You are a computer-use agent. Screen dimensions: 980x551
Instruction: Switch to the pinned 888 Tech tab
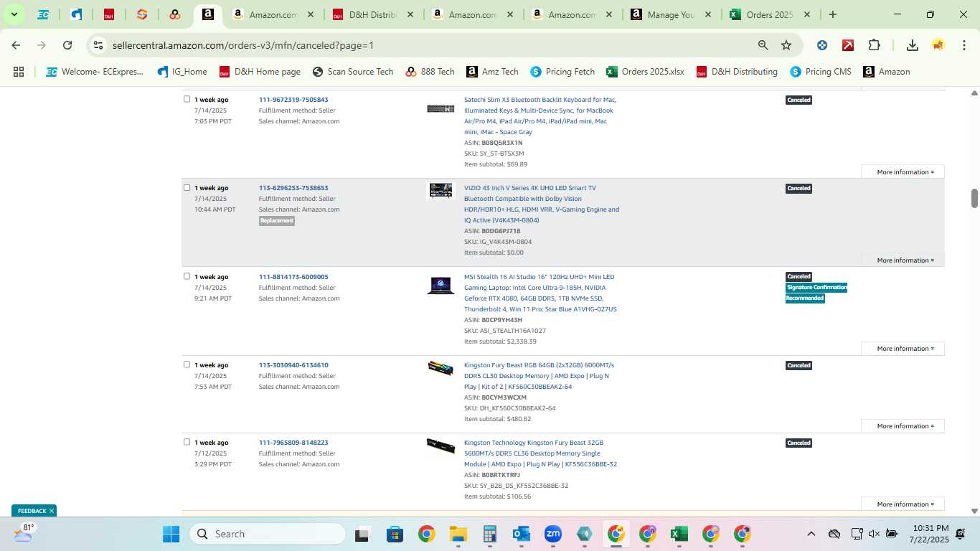pos(175,14)
